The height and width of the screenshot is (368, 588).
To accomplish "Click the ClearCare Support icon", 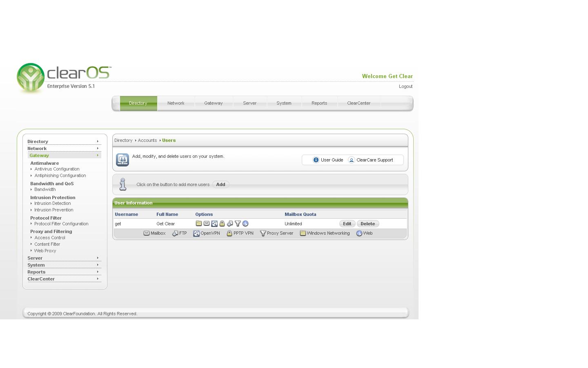I will tap(352, 160).
